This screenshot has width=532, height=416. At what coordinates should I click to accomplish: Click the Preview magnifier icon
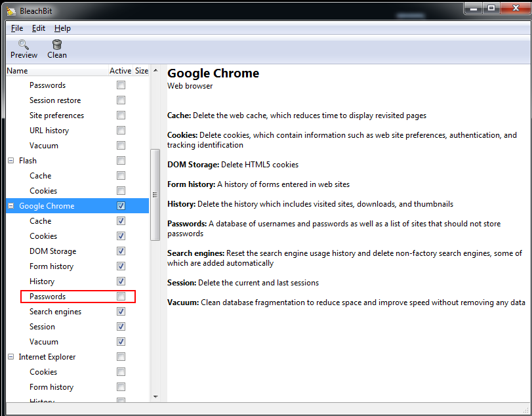point(24,45)
